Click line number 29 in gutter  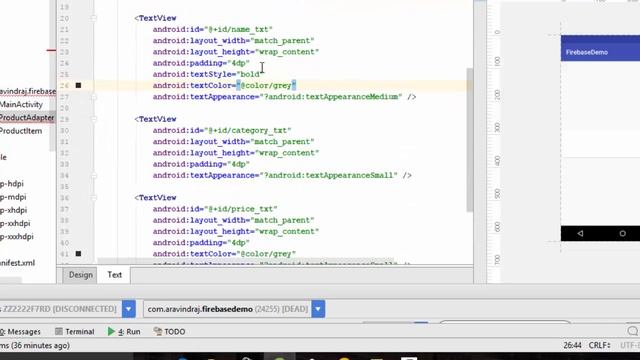[x=64, y=119]
